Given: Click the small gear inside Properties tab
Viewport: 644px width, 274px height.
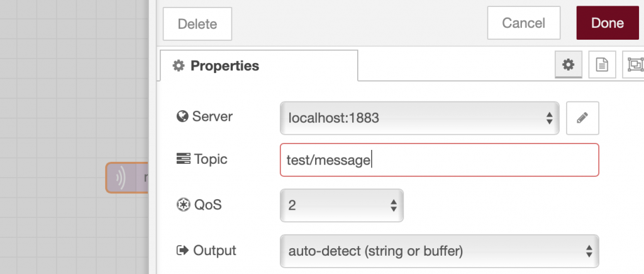Looking at the screenshot, I should coord(178,66).
